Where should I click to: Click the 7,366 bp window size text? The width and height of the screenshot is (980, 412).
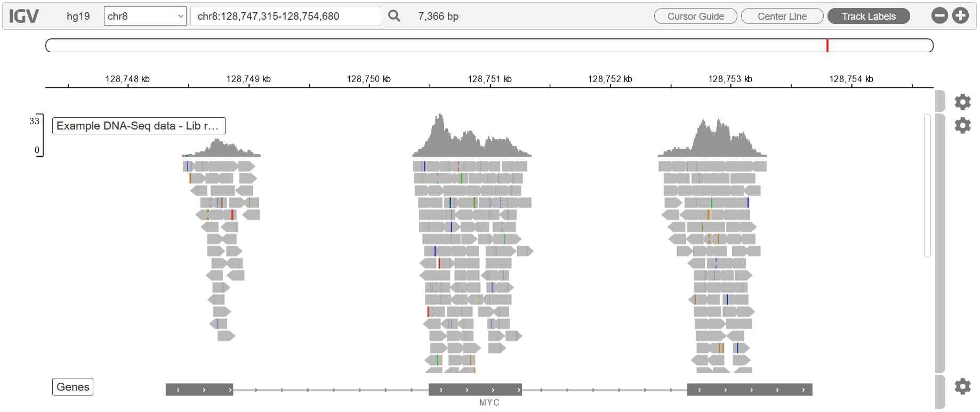tap(438, 16)
